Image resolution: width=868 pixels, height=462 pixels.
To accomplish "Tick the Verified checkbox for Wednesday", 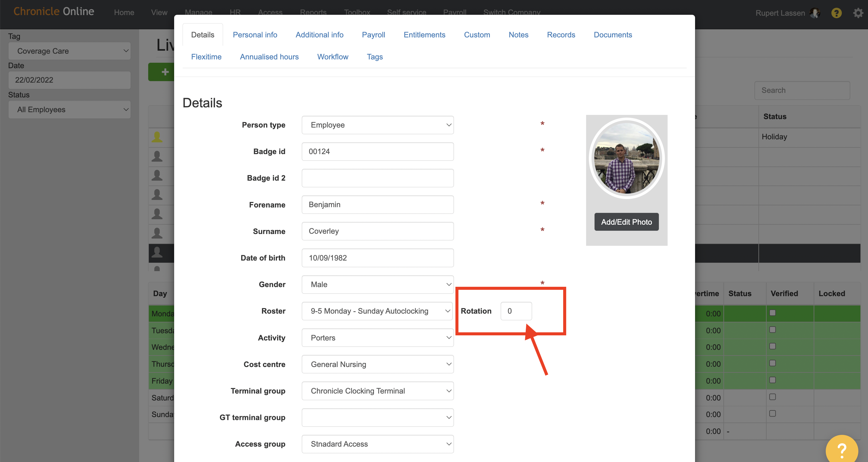I will point(772,346).
